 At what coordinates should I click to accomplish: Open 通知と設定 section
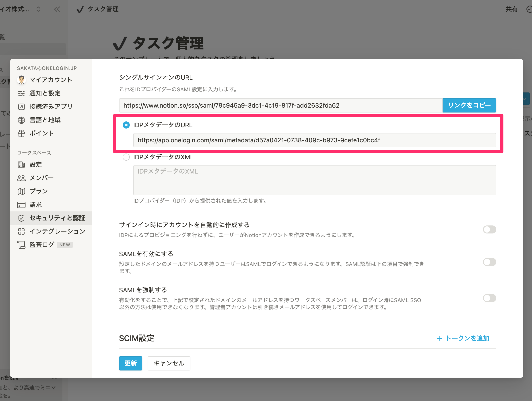(x=51, y=93)
